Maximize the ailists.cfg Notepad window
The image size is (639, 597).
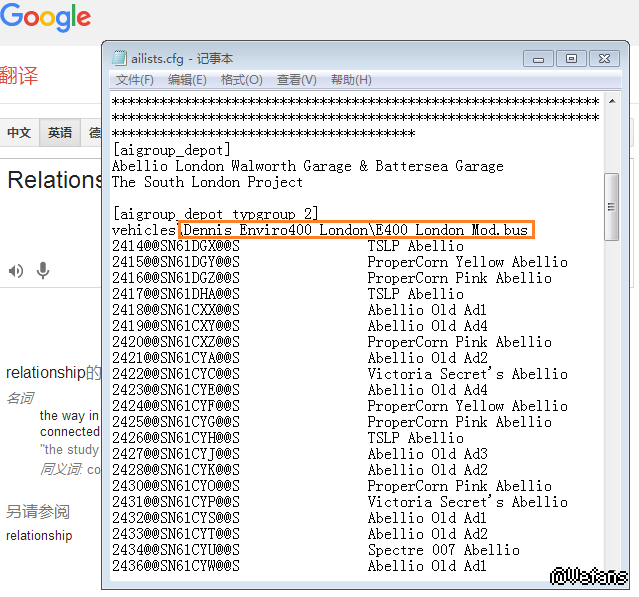(x=571, y=59)
